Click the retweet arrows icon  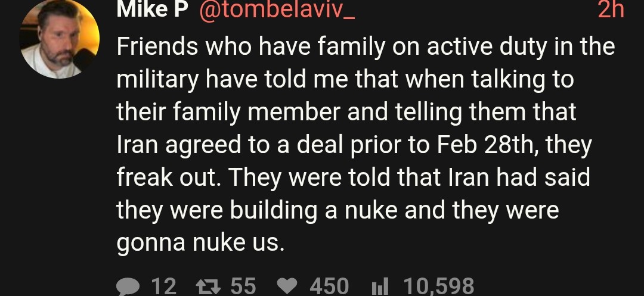point(209,286)
